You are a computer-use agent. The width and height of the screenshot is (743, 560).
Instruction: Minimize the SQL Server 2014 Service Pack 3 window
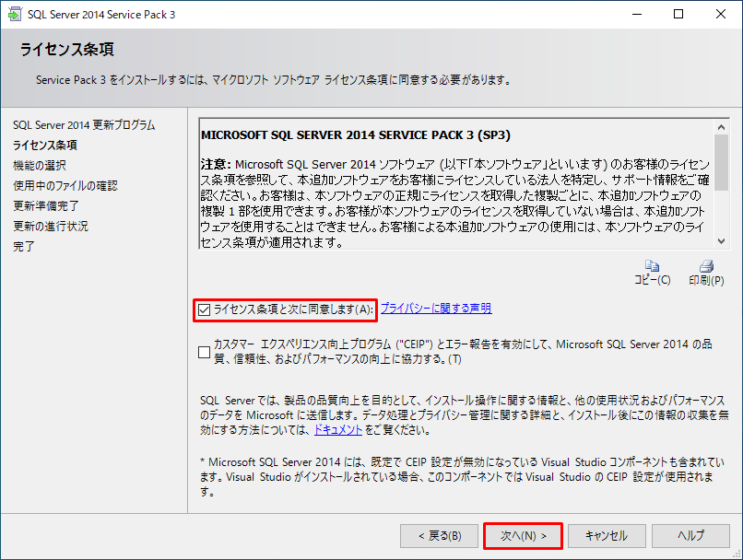637,14
